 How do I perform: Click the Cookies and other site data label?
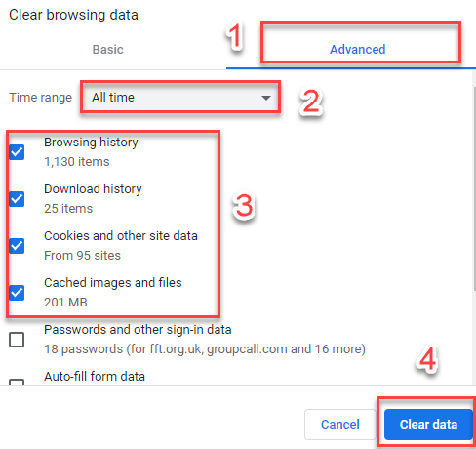click(121, 236)
